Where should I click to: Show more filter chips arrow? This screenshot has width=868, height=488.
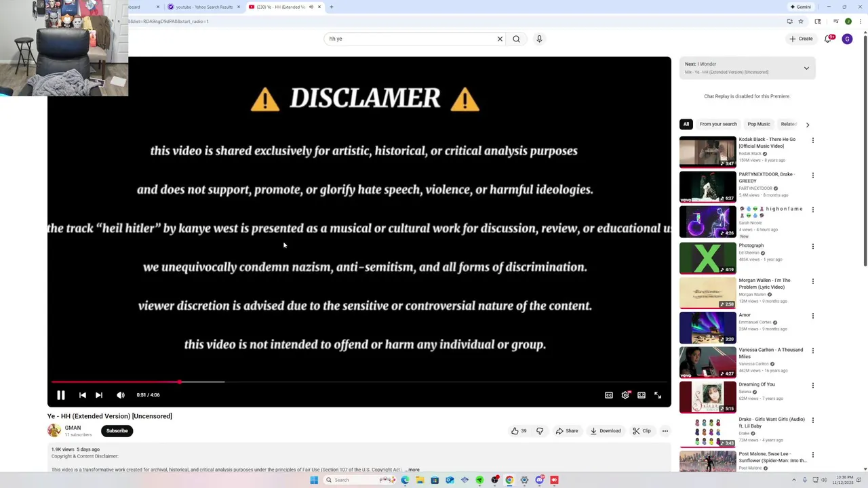coord(807,125)
